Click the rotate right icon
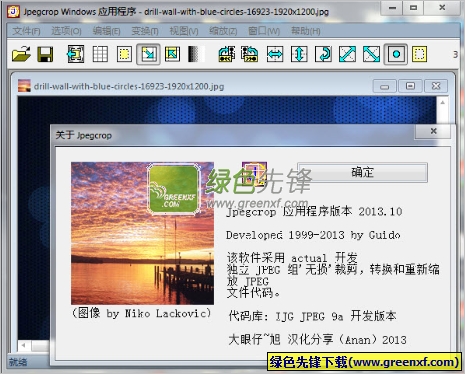The height and width of the screenshot is (374, 465). [x=250, y=54]
